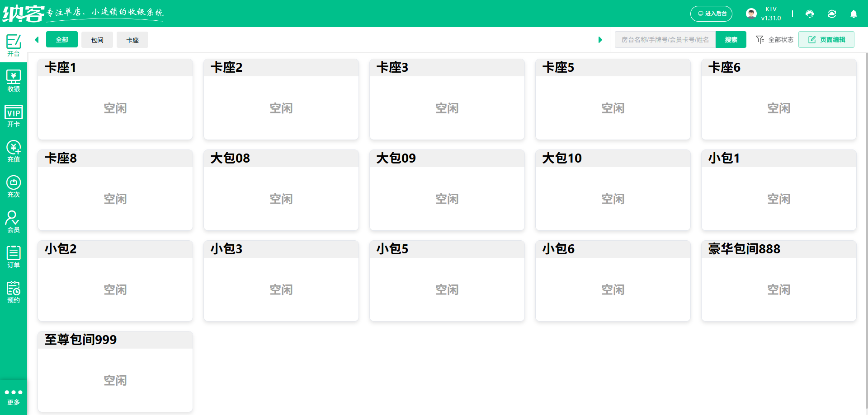Switch to the 包间 tab
The image size is (868, 415).
click(x=97, y=40)
